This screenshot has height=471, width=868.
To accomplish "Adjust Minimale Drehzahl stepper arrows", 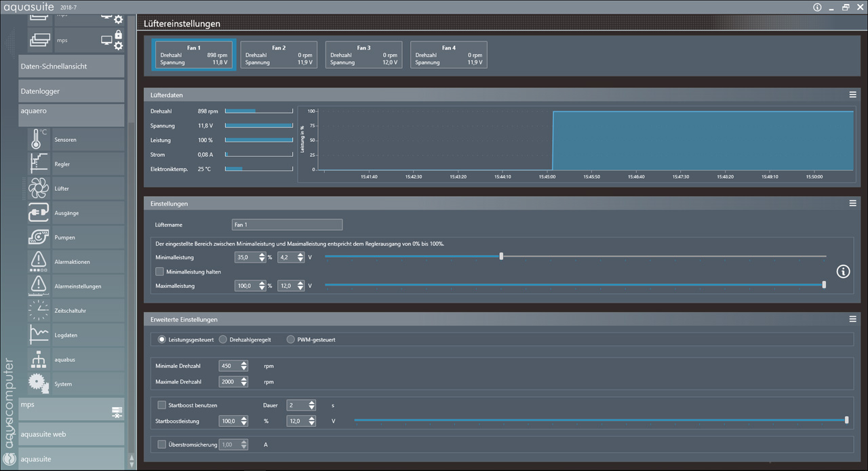I will pos(244,366).
